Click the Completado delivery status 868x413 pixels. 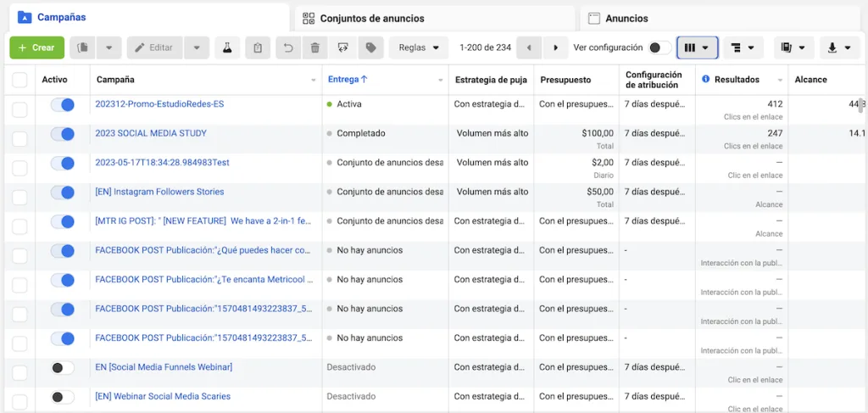click(361, 133)
